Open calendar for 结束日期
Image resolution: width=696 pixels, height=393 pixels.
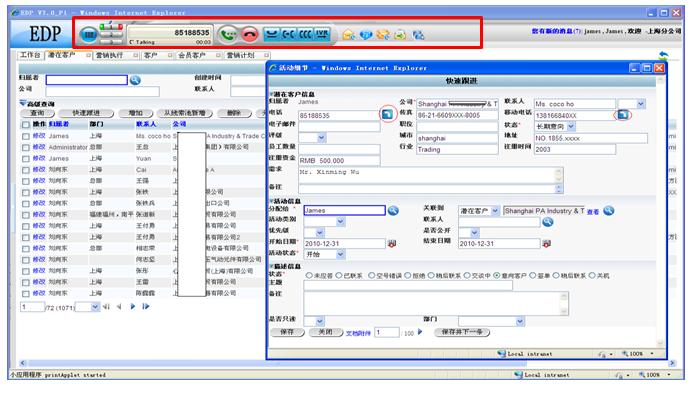[x=546, y=243]
